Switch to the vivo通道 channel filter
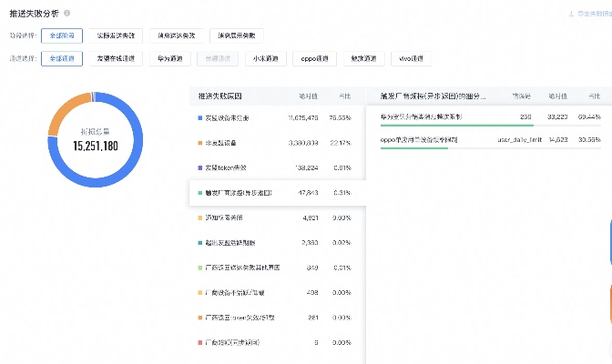This screenshot has height=364, width=612. [413, 58]
